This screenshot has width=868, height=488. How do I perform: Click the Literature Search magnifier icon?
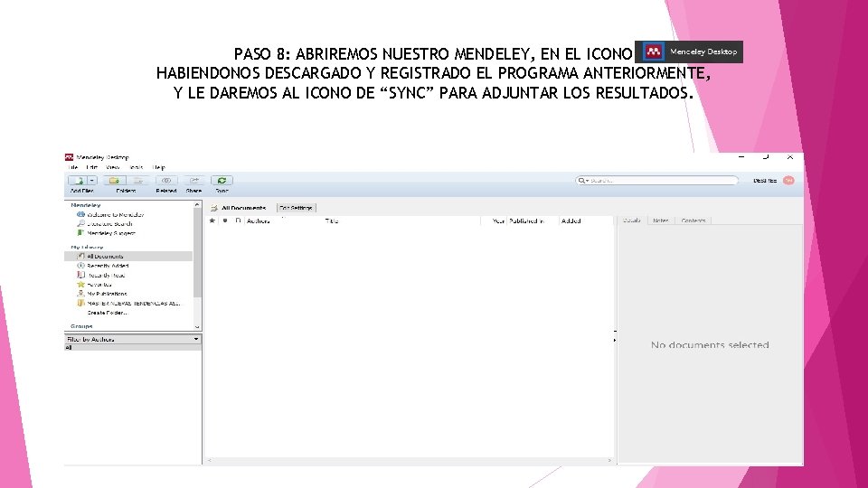(x=80, y=223)
